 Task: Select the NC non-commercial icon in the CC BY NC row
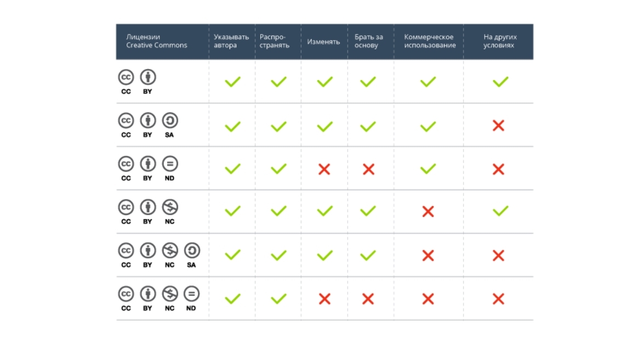pyautogui.click(x=169, y=207)
